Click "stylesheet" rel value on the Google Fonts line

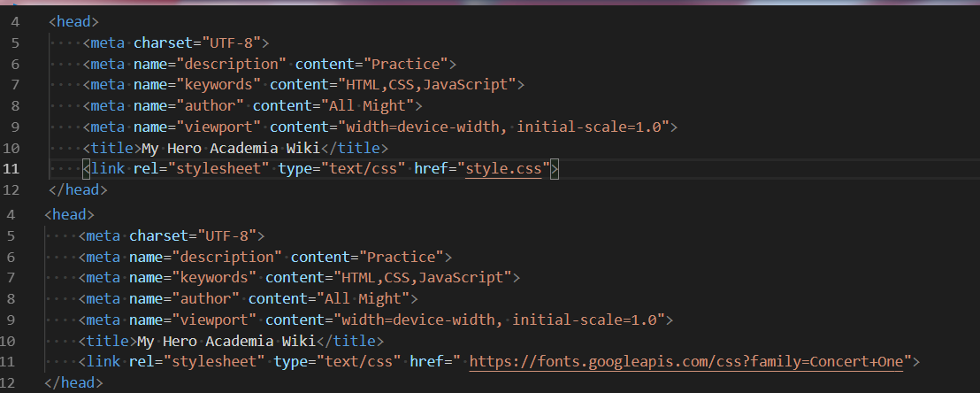(x=223, y=361)
